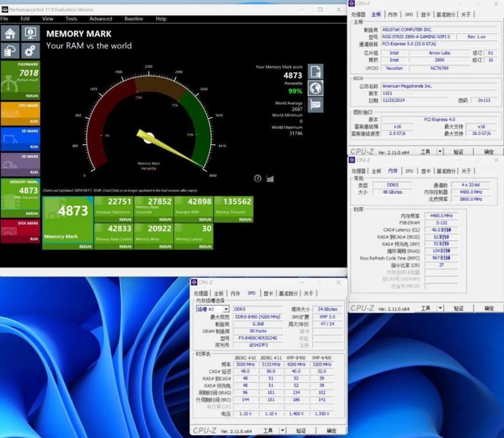The image size is (504, 438).
Task: Switch to the SPD tab in memory CPU-Z window
Action: pos(410,170)
